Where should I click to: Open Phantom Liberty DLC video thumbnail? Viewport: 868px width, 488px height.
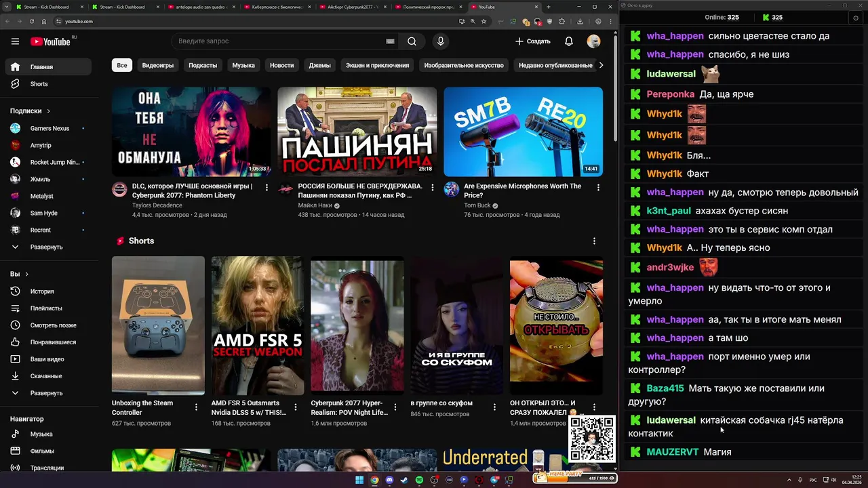pyautogui.click(x=191, y=131)
